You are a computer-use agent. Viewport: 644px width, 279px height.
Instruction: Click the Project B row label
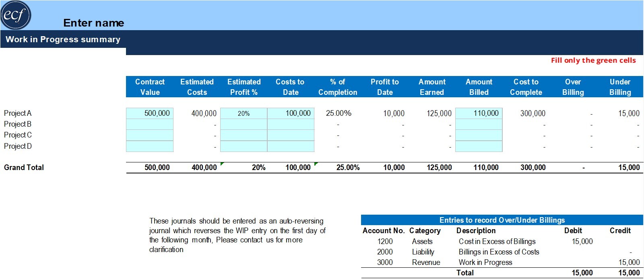[x=18, y=124]
